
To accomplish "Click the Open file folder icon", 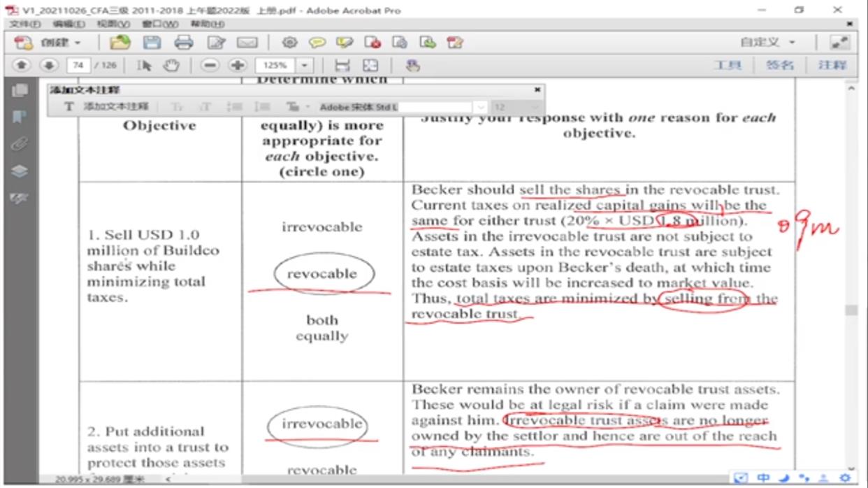I will coord(120,43).
